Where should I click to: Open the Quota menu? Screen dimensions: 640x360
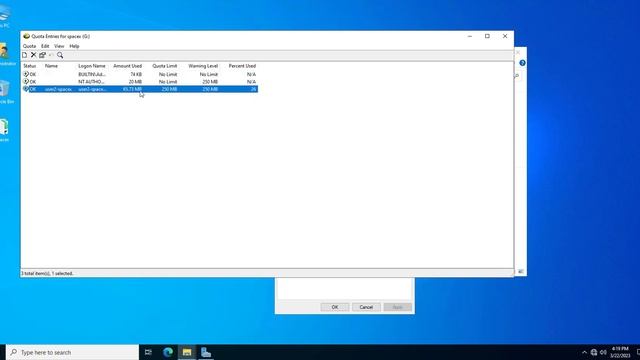pos(29,46)
